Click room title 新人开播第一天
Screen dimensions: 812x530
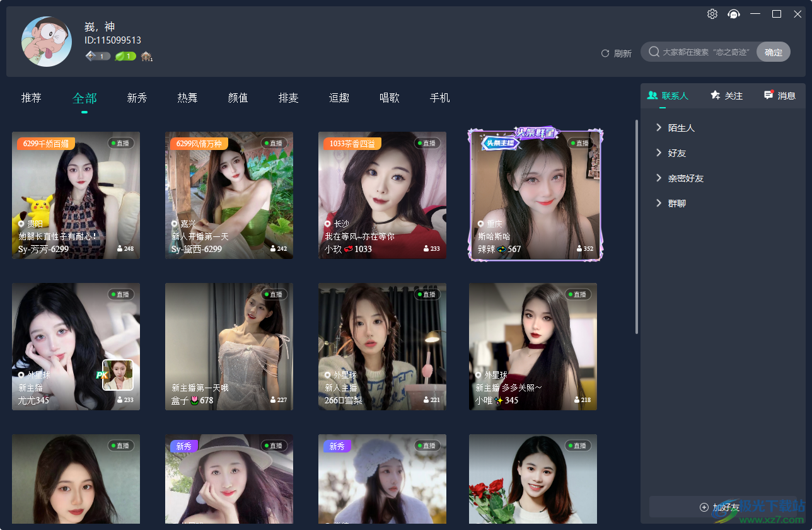tap(200, 236)
